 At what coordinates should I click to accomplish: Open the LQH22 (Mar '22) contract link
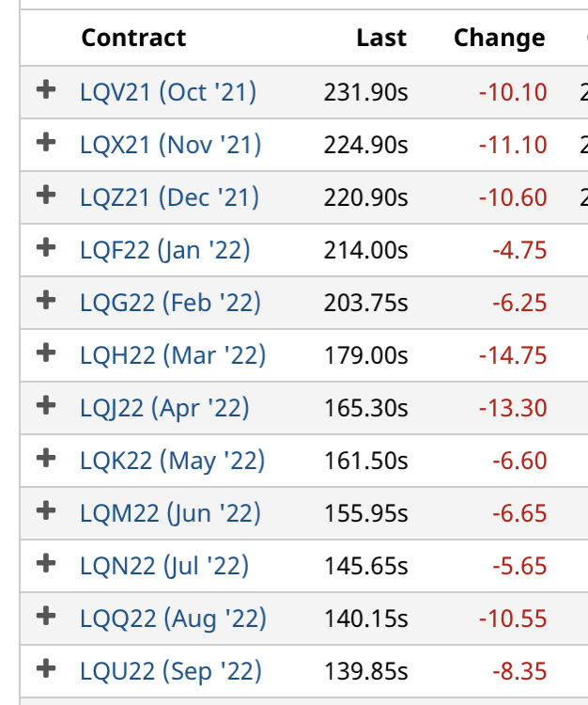click(173, 355)
